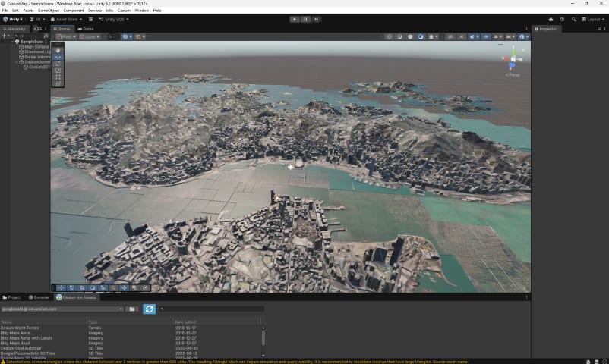The height and width of the screenshot is (364, 609).
Task: Toggle grid visibility in scene toolbar
Action: pyautogui.click(x=125, y=37)
